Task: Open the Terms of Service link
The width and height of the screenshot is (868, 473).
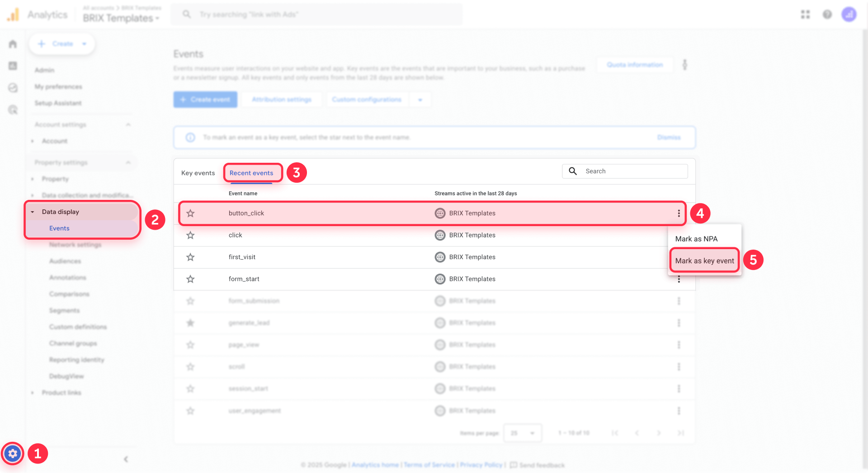Action: pyautogui.click(x=429, y=464)
